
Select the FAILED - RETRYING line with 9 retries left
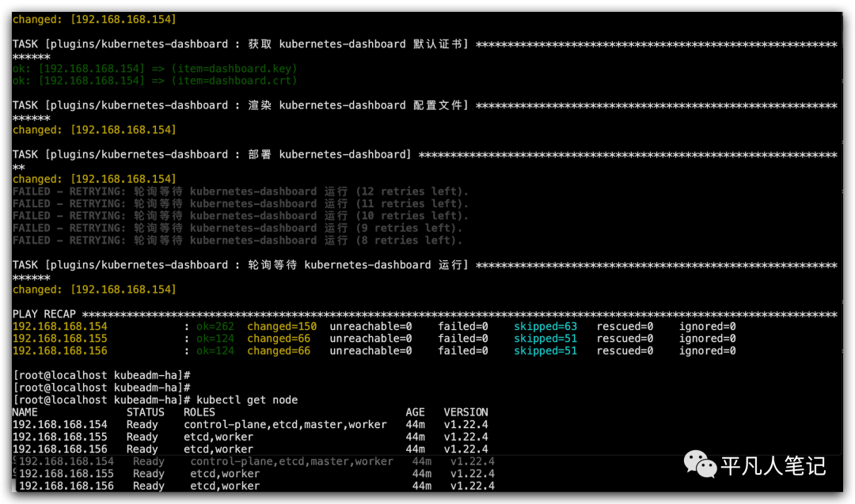(237, 229)
